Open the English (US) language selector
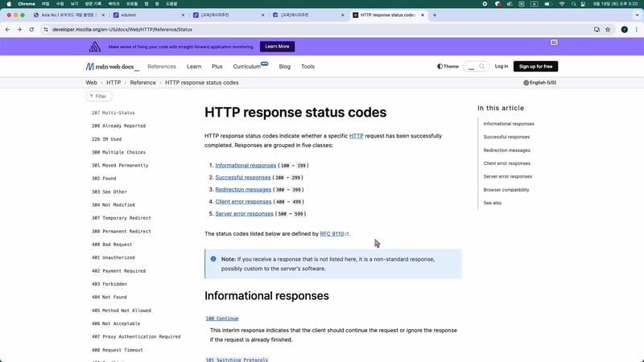This screenshot has width=644, height=362. (540, 82)
